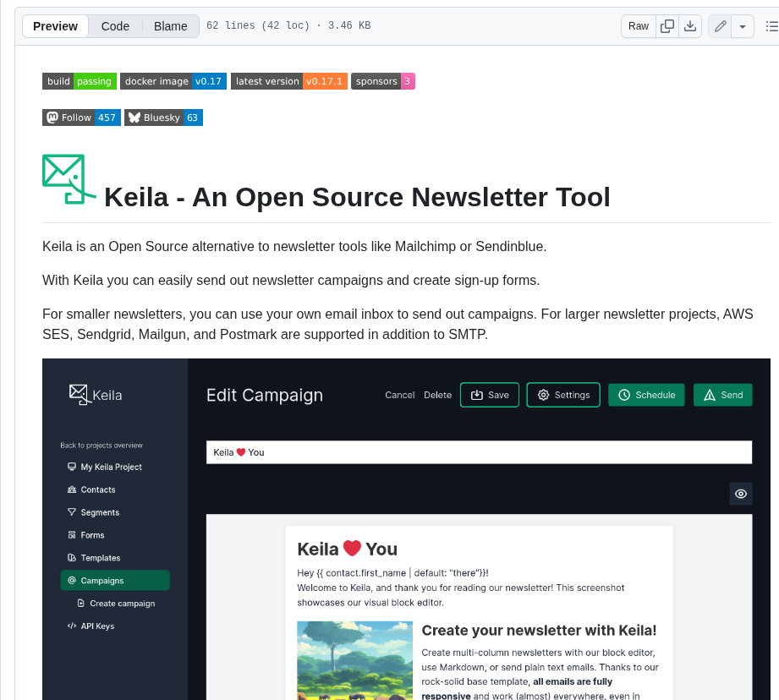Viewport: 779px width, 700px height.
Task: Click Cancel in the Edit Campaign header
Action: tap(400, 395)
